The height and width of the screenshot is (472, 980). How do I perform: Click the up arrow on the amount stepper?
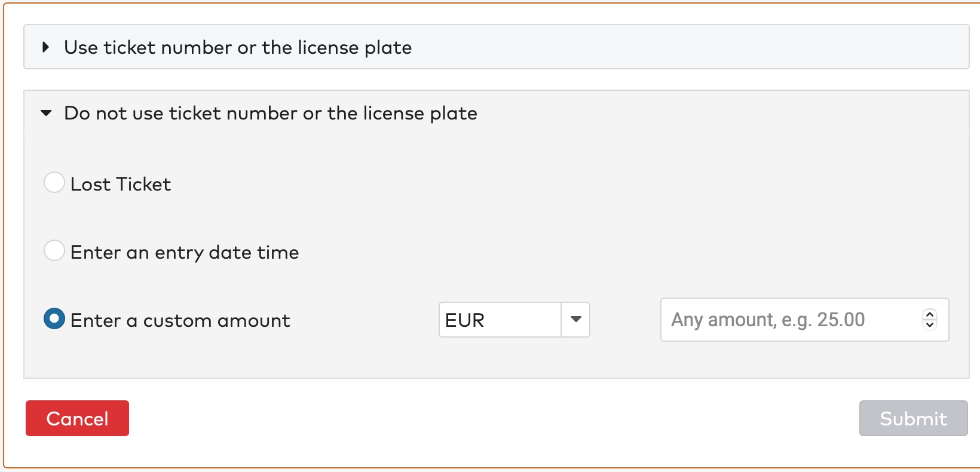(930, 314)
